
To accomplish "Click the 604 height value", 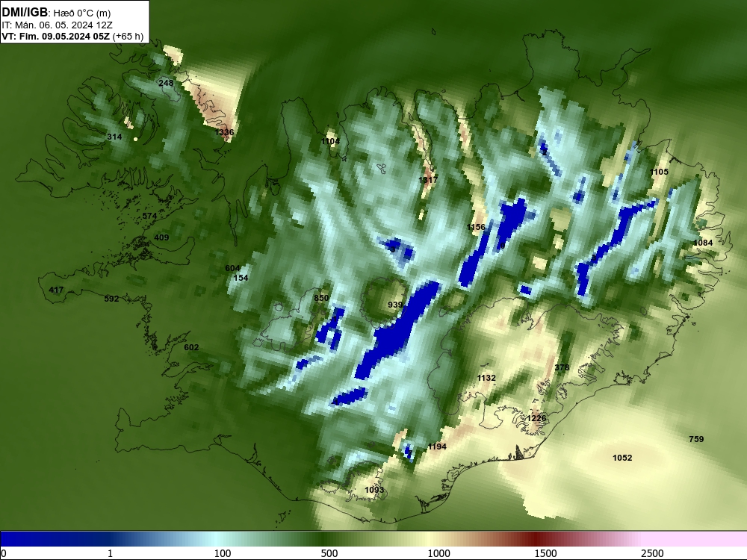I will tap(232, 269).
